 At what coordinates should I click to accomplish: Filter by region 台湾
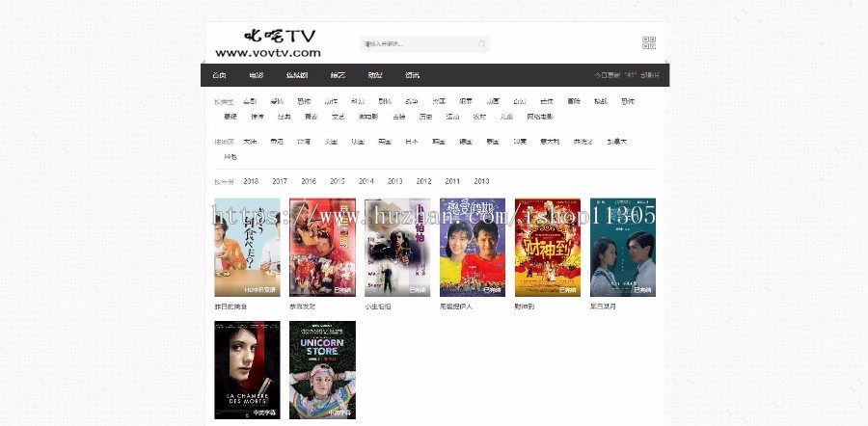[x=304, y=142]
